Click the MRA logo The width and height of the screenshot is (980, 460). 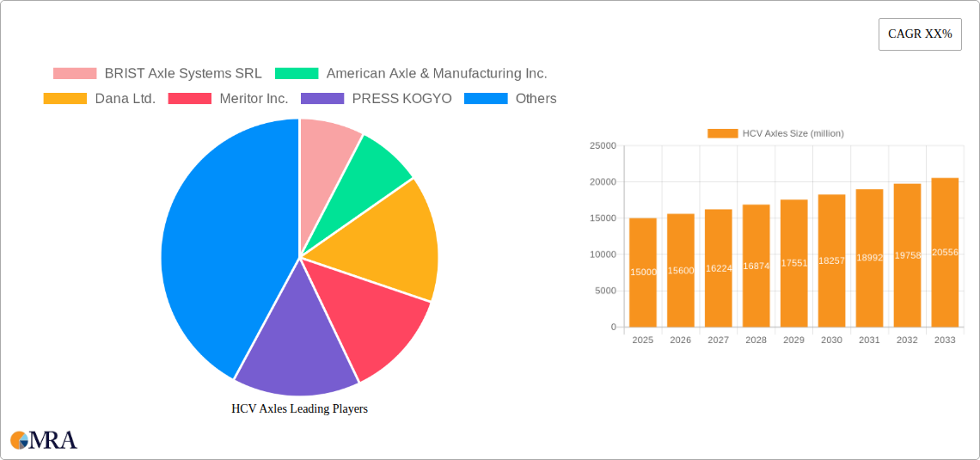44,439
